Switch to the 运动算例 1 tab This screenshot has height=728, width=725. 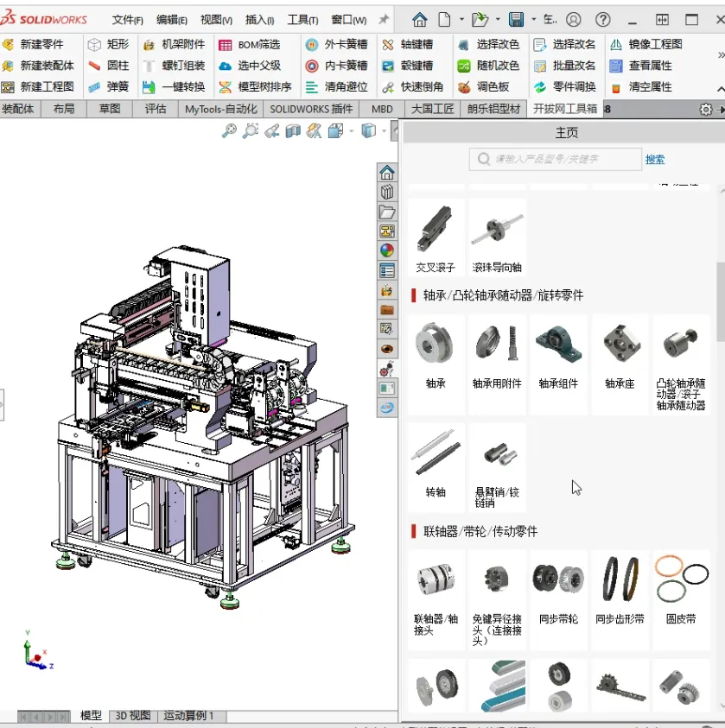tap(188, 715)
